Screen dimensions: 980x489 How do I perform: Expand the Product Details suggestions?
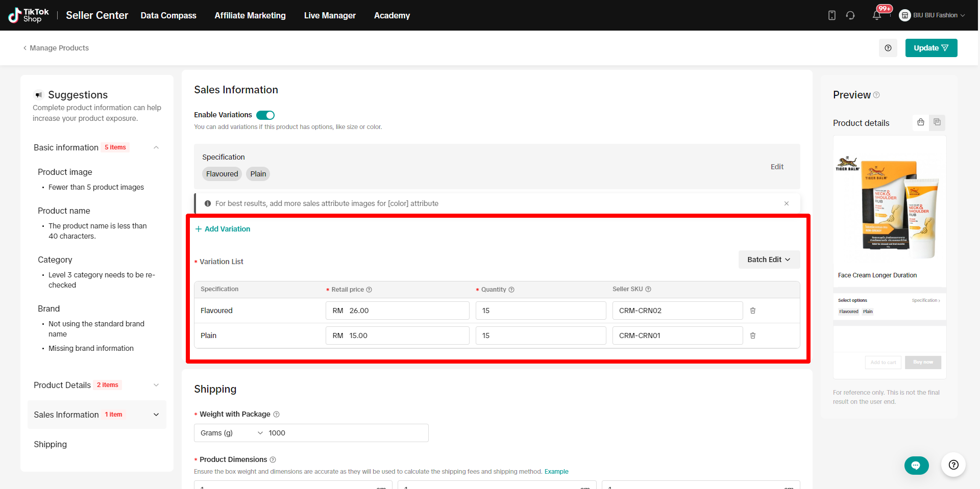pyautogui.click(x=156, y=385)
